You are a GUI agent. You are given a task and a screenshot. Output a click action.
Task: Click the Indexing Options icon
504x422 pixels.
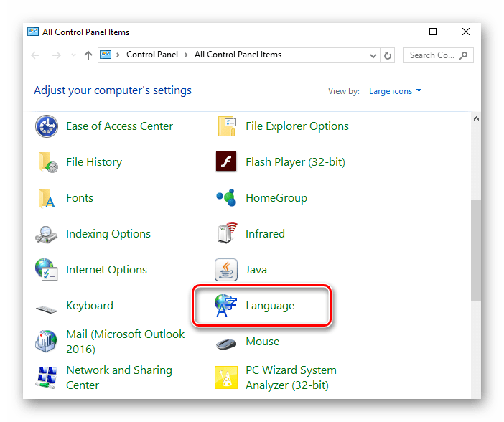point(47,234)
